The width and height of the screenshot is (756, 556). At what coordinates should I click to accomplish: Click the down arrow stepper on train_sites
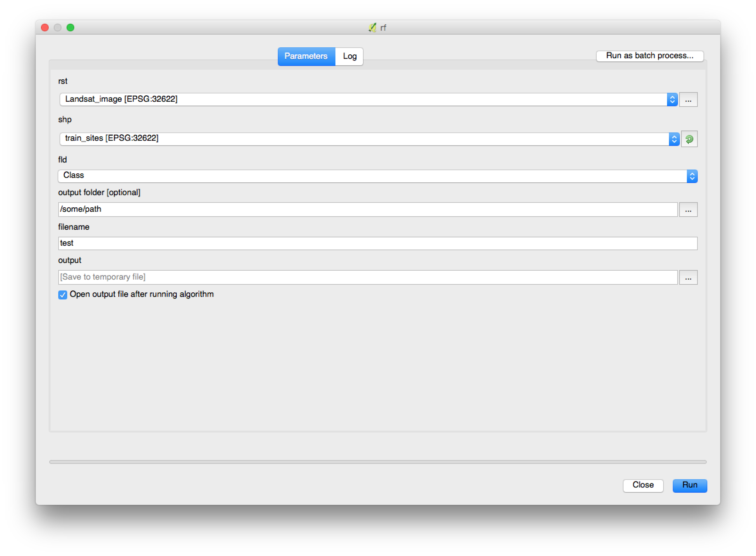pos(674,141)
